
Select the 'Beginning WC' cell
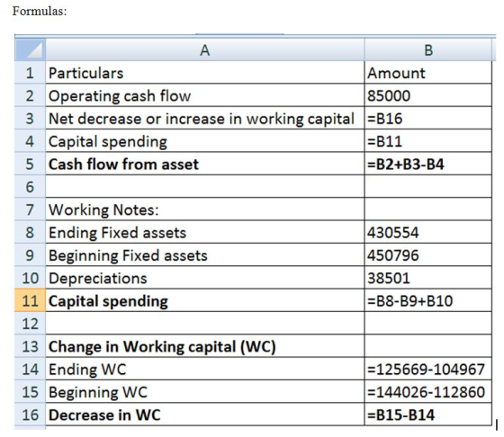(205, 392)
